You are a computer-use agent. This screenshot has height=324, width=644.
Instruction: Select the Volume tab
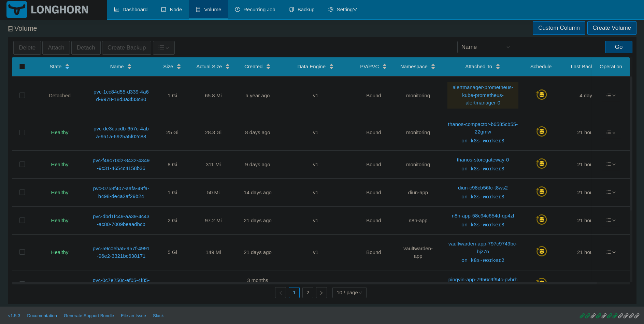(208, 10)
